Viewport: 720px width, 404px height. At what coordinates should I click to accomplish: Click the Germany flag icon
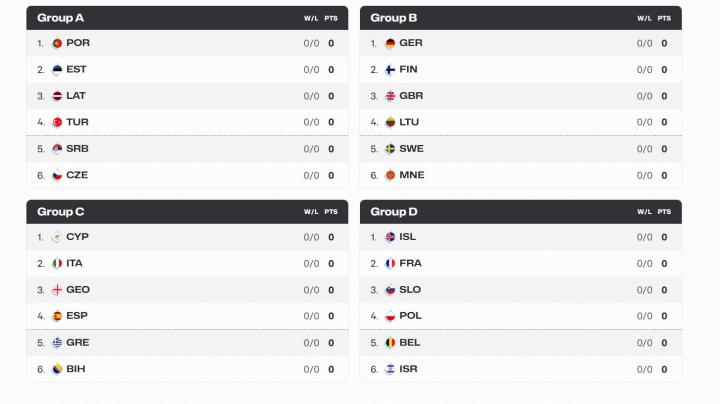coord(390,43)
